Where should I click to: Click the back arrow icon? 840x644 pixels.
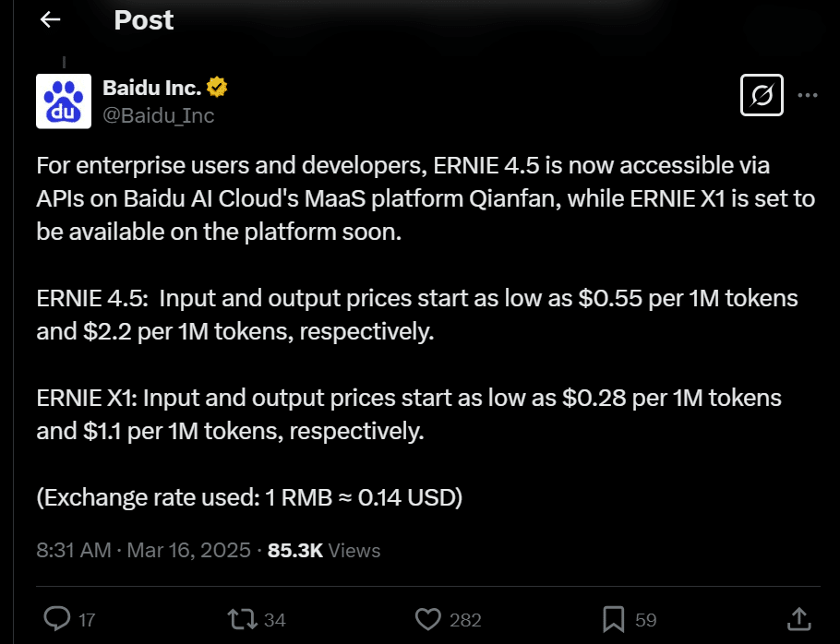coord(51,19)
